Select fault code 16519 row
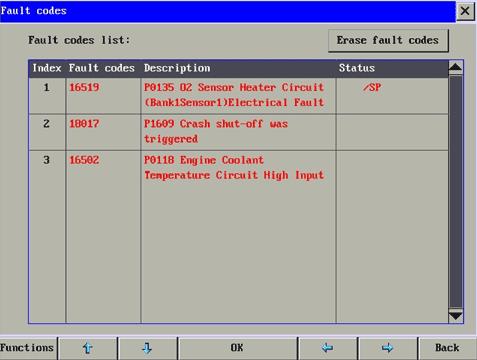 238,96
